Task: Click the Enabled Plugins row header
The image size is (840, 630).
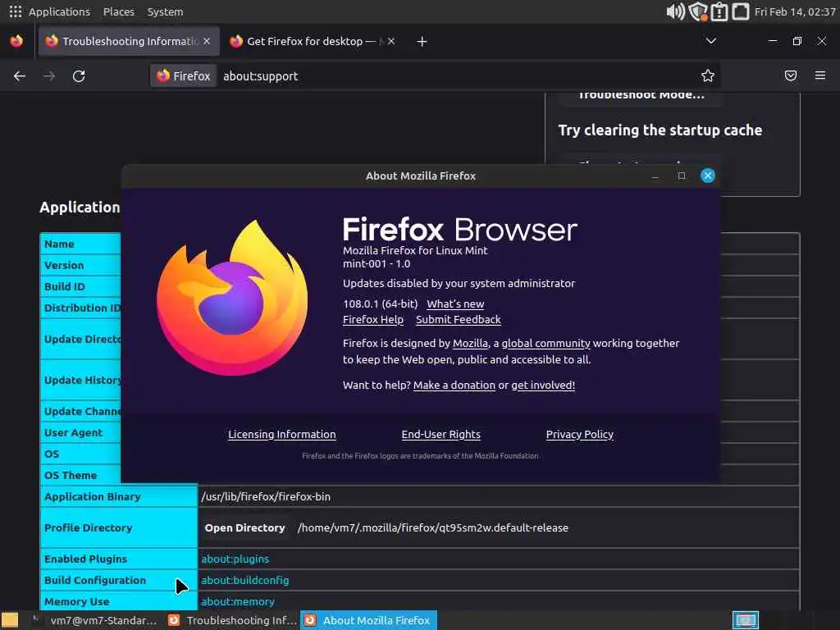Action: pyautogui.click(x=118, y=559)
